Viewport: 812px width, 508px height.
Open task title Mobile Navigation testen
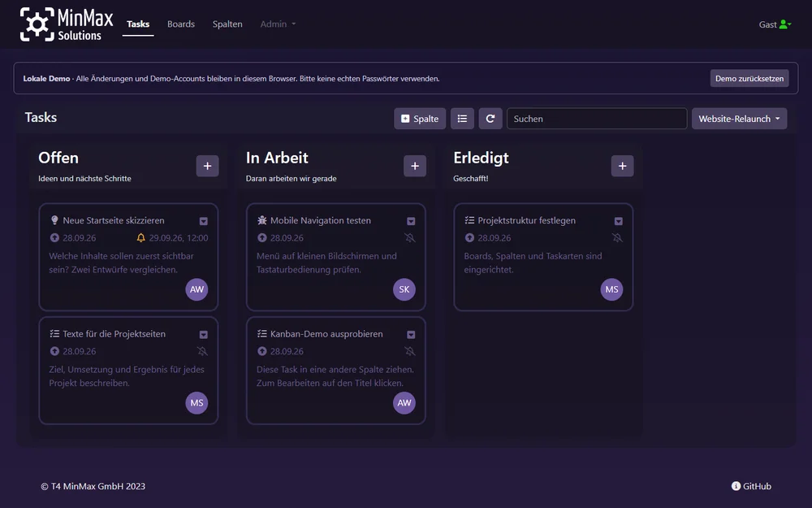(321, 220)
